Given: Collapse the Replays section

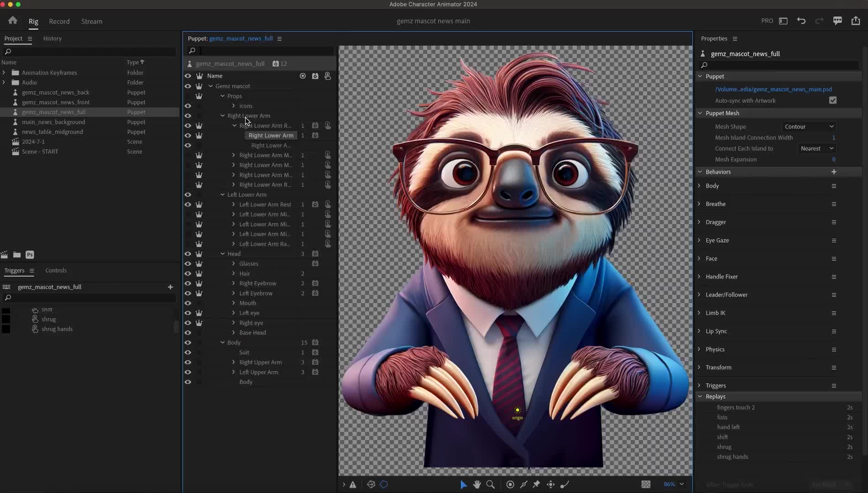Looking at the screenshot, I should [x=700, y=396].
